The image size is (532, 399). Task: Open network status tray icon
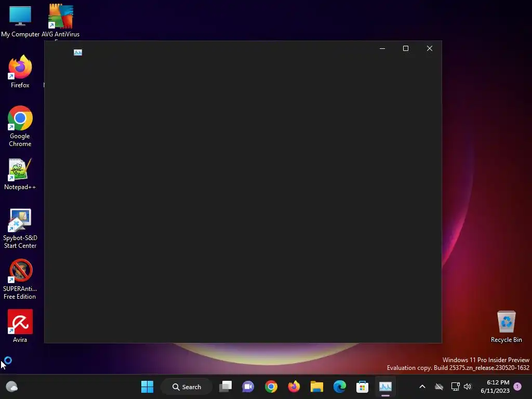[x=455, y=387]
